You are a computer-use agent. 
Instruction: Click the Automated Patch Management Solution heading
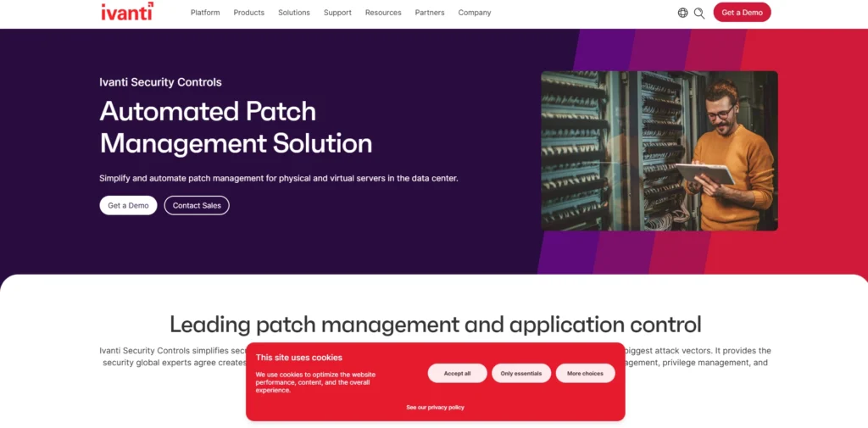point(236,127)
